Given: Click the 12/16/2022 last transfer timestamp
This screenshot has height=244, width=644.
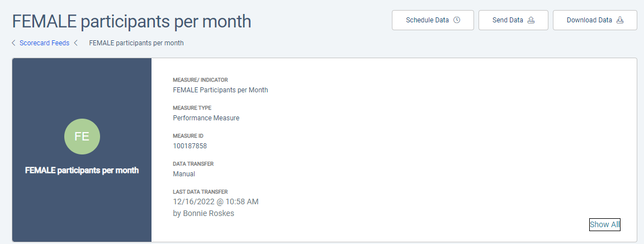Looking at the screenshot, I should pyautogui.click(x=216, y=201).
